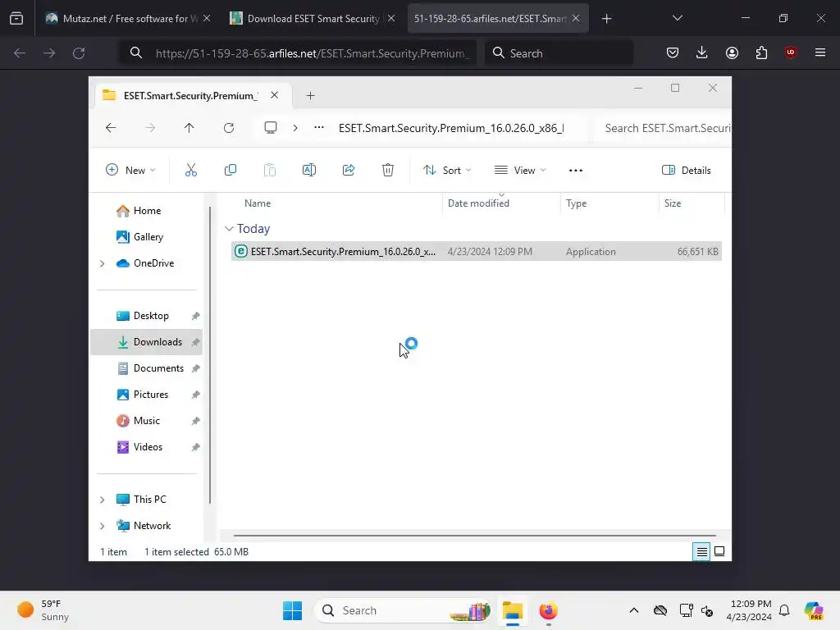Open the Firefox extensions puzzle icon
This screenshot has width=840, height=630.
click(761, 52)
